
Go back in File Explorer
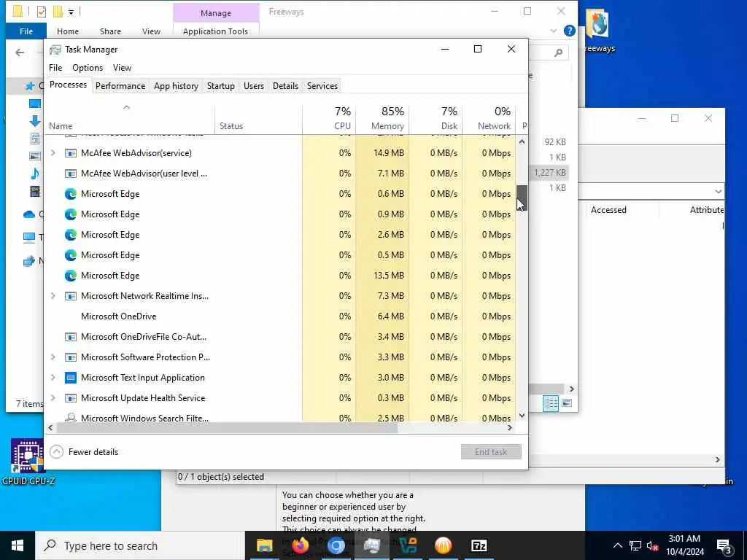[x=20, y=52]
